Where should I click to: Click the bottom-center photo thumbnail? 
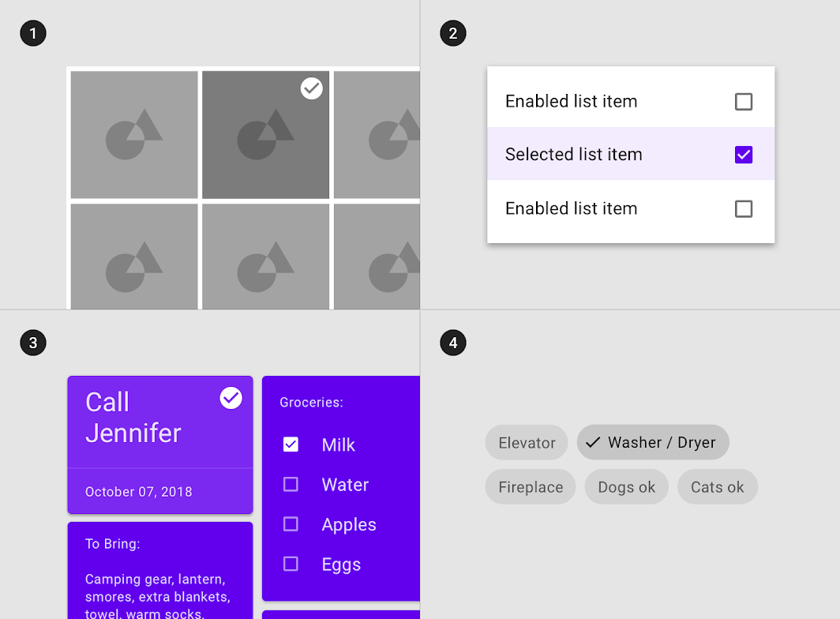[x=265, y=256]
